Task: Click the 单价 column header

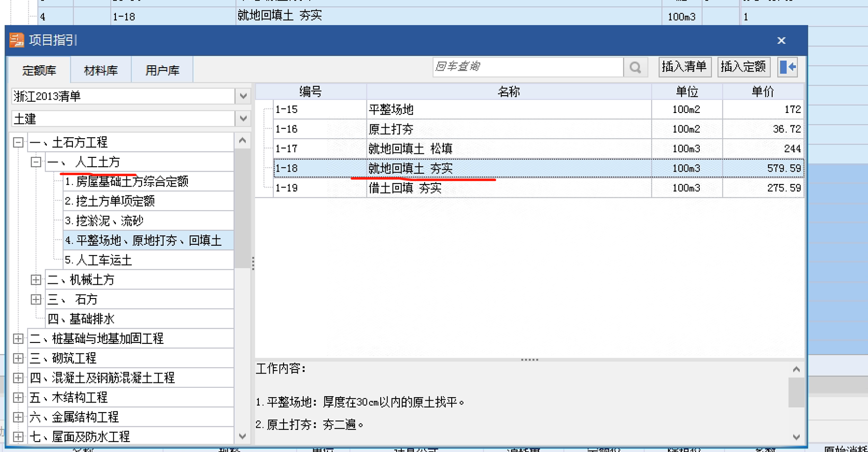Action: pyautogui.click(x=763, y=92)
